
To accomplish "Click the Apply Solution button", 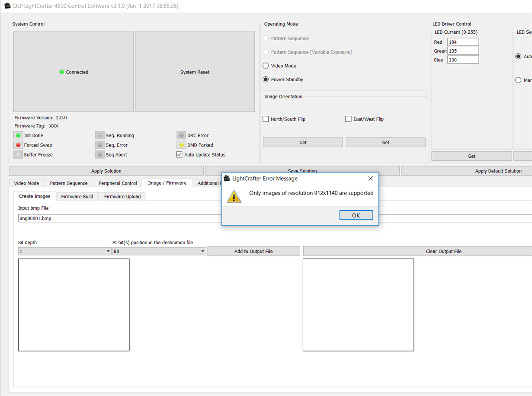I will (106, 171).
